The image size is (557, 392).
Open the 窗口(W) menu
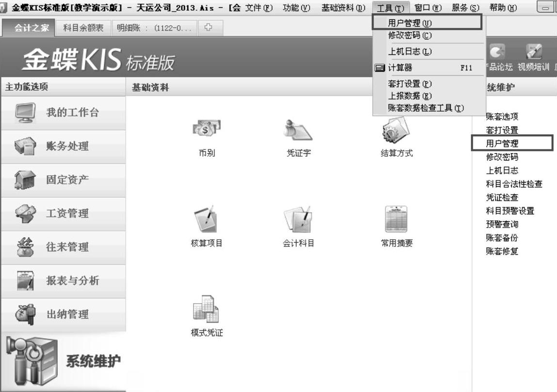(428, 7)
